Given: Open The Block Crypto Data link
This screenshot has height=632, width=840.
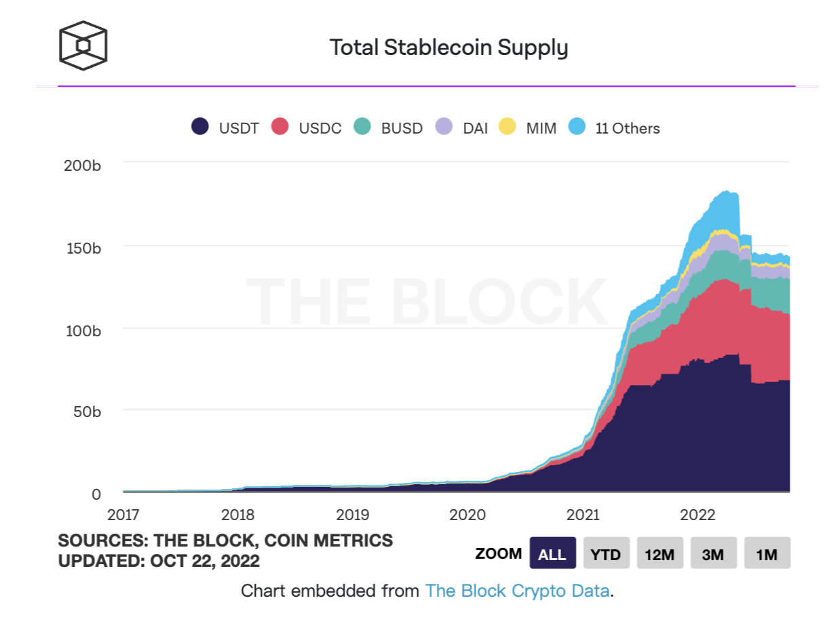Looking at the screenshot, I should [517, 591].
